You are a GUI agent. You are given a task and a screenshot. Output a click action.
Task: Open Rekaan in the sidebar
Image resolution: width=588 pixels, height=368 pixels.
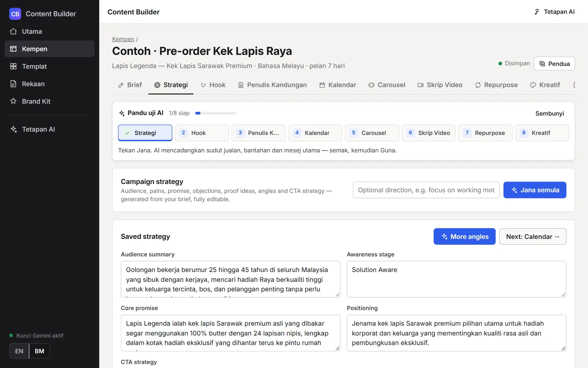(50, 84)
